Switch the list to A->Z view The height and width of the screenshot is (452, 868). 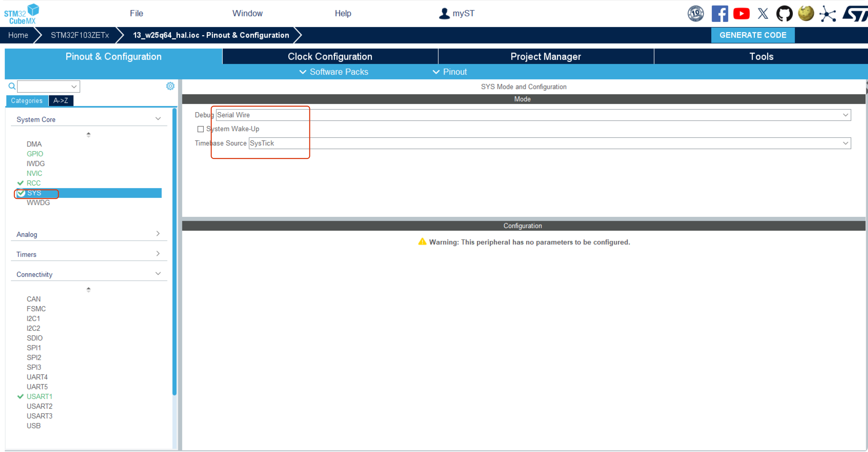(60, 101)
